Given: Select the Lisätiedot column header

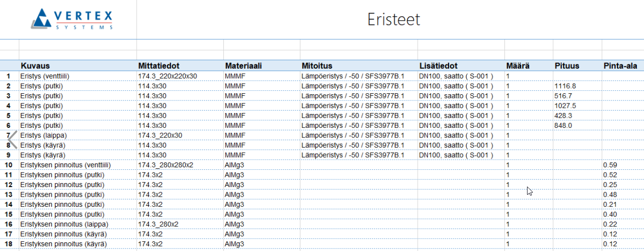Looking at the screenshot, I should point(438,66).
